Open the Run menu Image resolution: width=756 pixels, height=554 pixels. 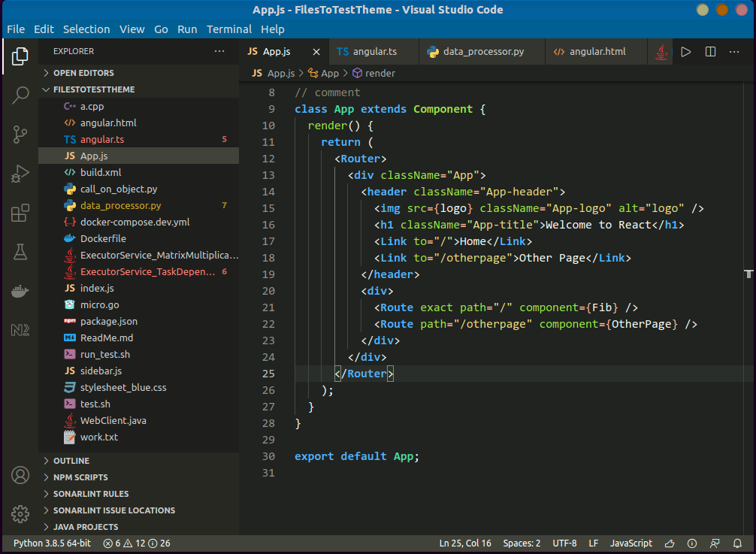tap(187, 29)
